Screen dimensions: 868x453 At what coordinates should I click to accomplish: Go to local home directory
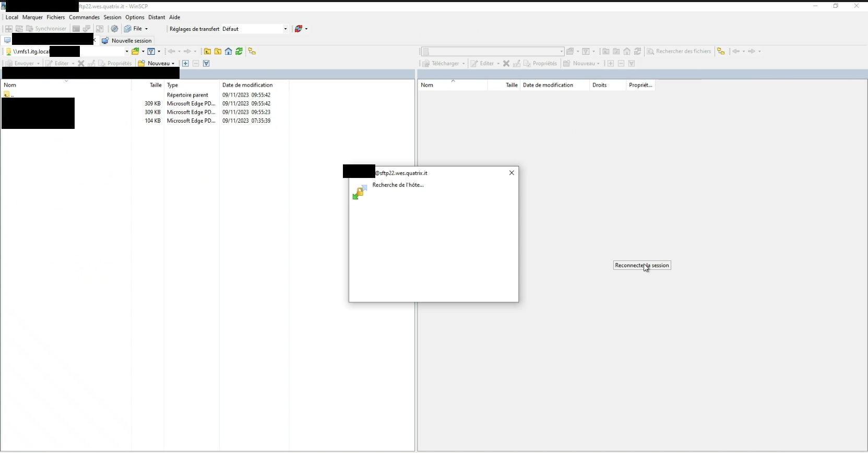(229, 51)
